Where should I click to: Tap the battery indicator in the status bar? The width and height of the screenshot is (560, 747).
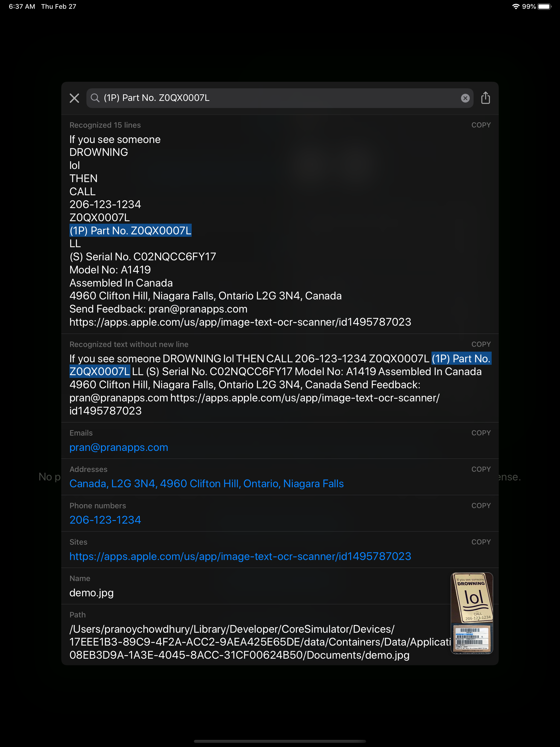(x=544, y=6)
